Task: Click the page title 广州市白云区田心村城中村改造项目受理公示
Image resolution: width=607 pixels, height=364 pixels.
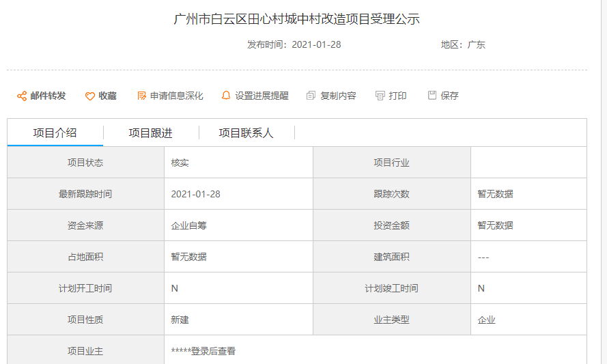Action: [297, 19]
